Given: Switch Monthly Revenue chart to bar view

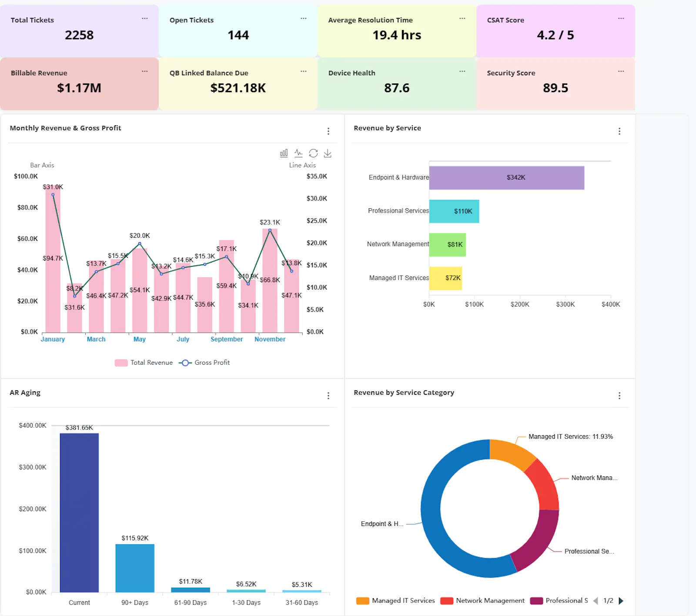Looking at the screenshot, I should tap(284, 153).
